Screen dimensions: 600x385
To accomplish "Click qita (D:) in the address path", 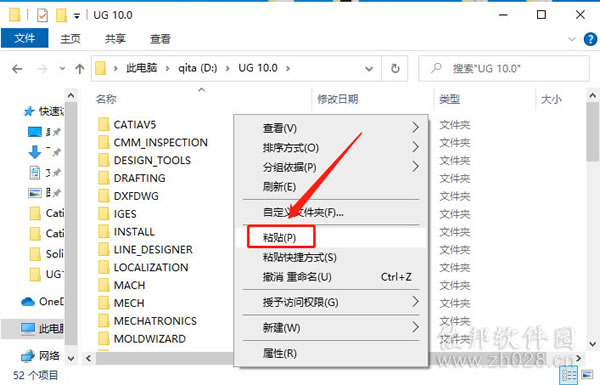I will click(x=197, y=68).
